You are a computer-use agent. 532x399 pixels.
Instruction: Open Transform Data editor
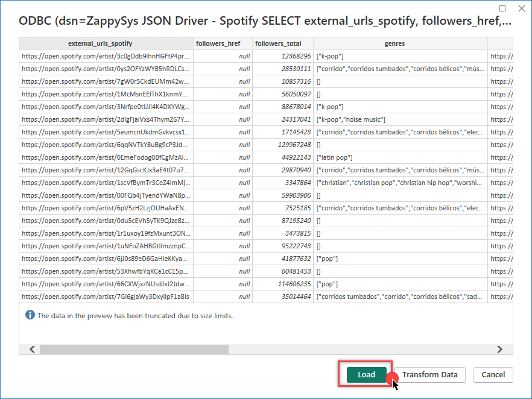pos(430,375)
